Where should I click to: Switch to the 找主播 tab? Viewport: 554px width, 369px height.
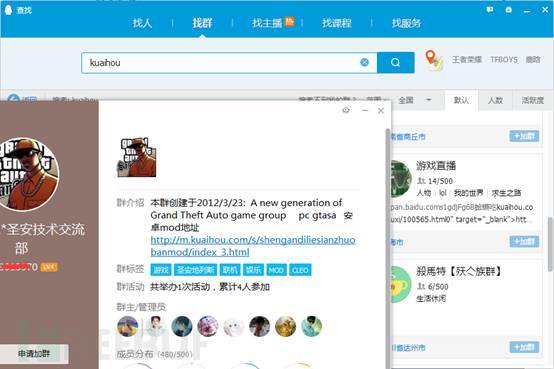267,23
